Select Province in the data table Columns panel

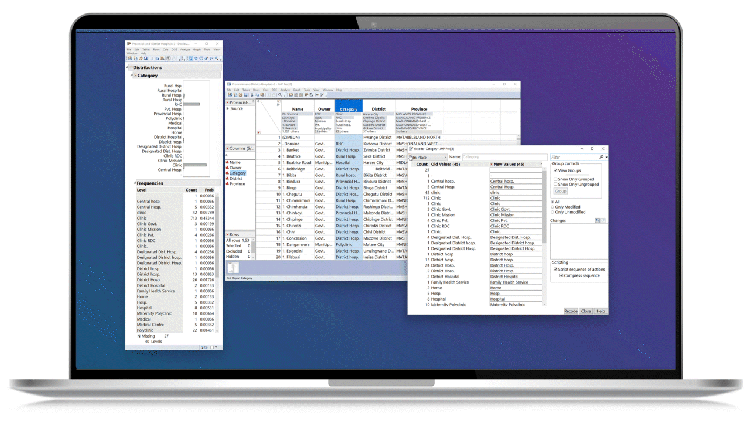pyautogui.click(x=238, y=184)
